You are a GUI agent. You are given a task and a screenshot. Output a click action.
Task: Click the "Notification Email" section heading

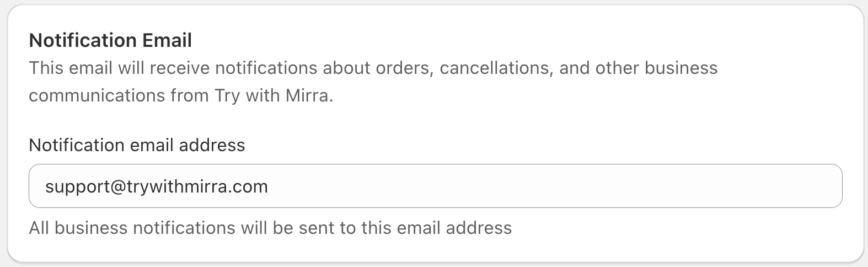(x=110, y=40)
